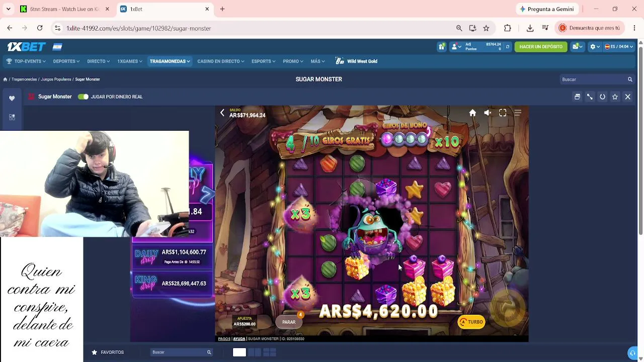Expand the 1XGAMES menu
This screenshot has height=362, width=644.
pos(130,61)
